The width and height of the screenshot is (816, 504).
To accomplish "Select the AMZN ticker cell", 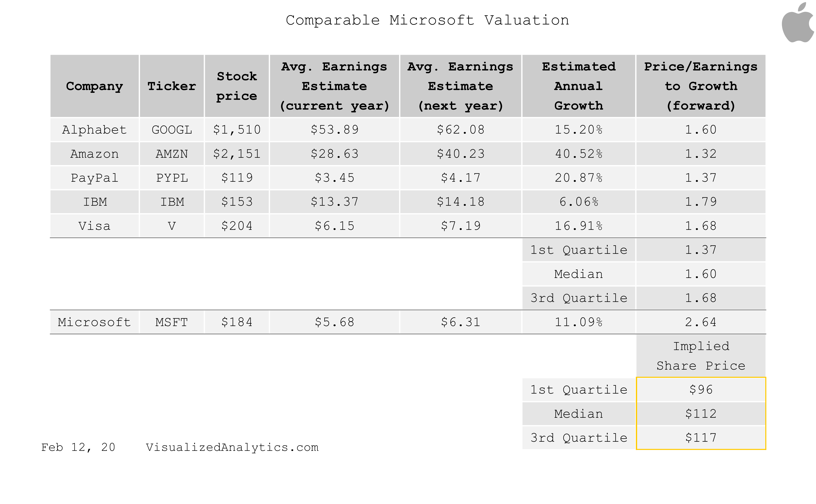I will coord(172,154).
